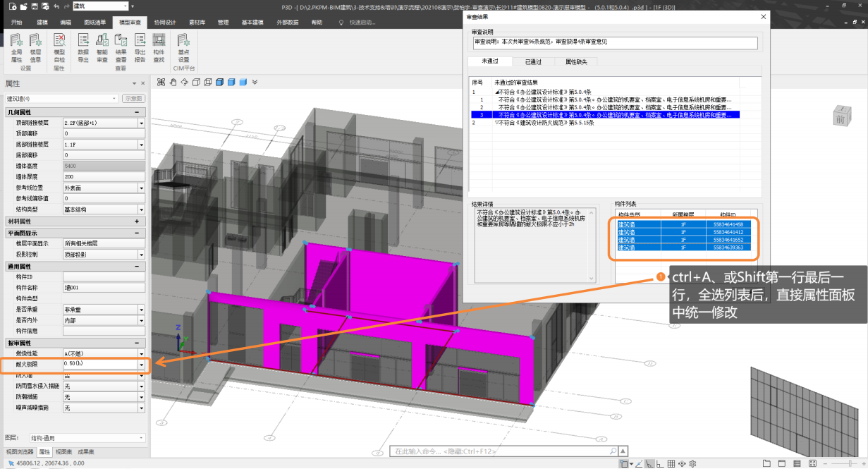Open the 协同设计 ribbon tab
The width and height of the screenshot is (868, 469).
[166, 23]
